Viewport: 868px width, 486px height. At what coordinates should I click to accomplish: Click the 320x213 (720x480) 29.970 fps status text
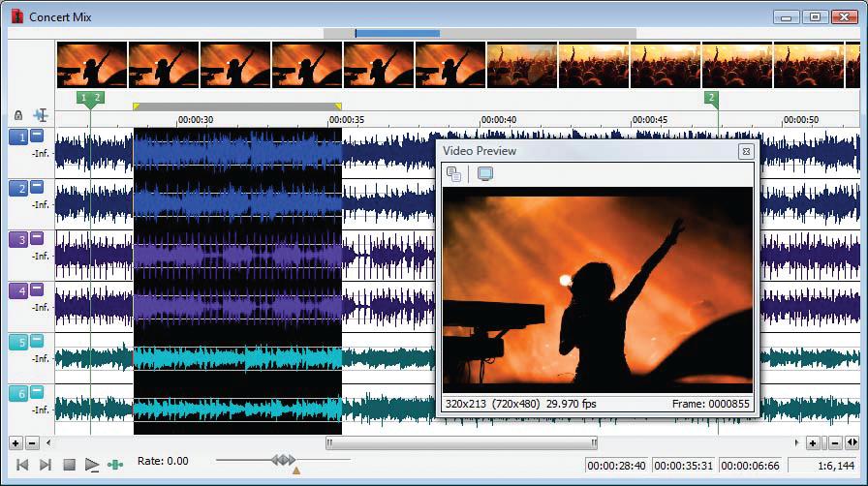(521, 404)
